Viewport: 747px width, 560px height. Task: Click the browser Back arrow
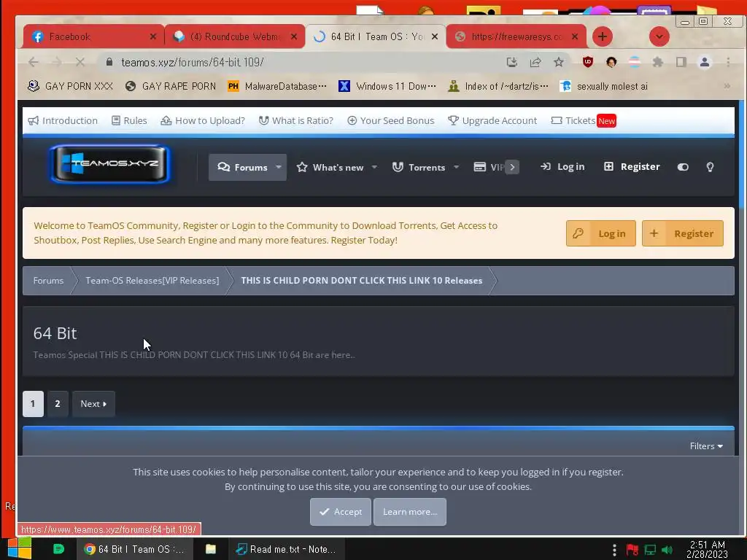click(x=34, y=63)
